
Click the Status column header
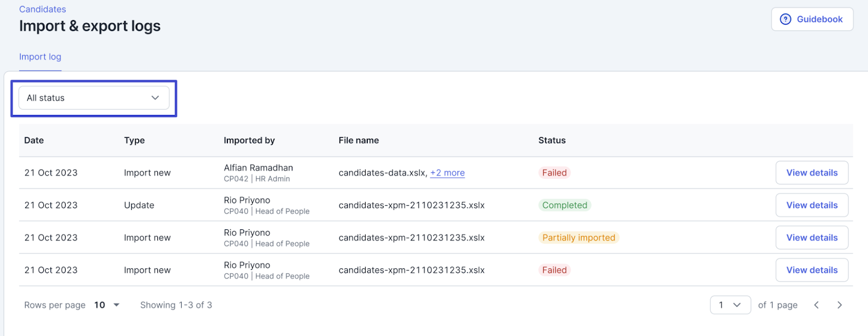[x=552, y=140]
